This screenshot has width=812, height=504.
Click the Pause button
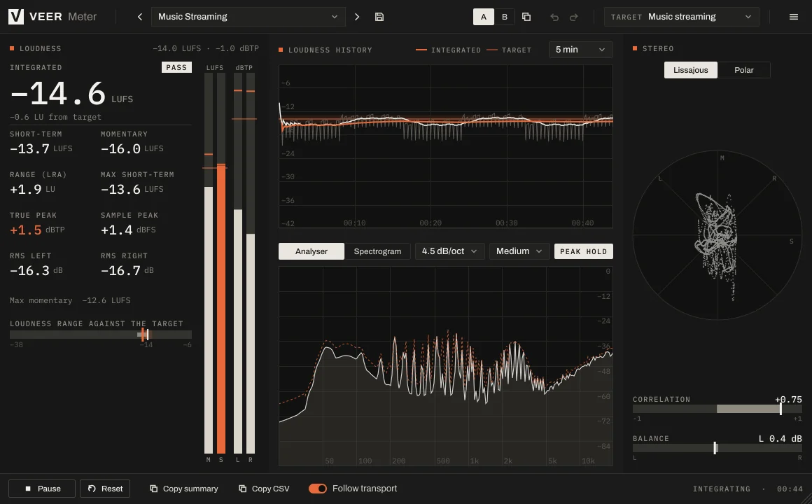[x=42, y=489]
